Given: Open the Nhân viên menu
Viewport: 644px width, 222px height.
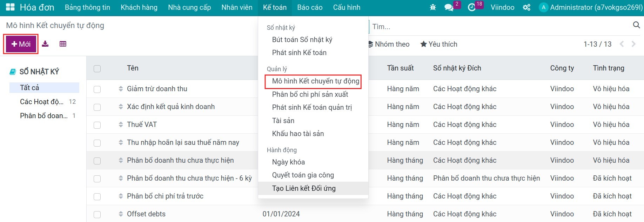Looking at the screenshot, I should pyautogui.click(x=237, y=7).
